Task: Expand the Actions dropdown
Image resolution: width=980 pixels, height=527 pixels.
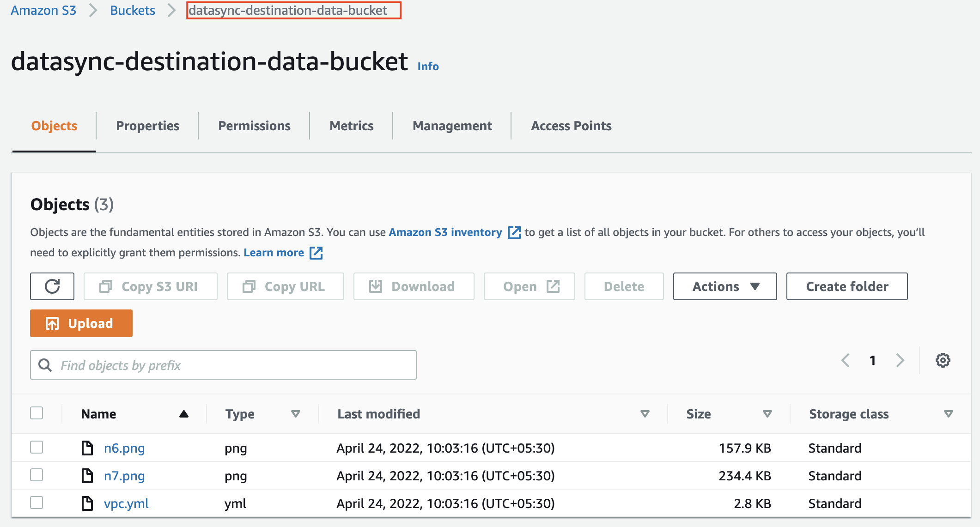Action: pyautogui.click(x=724, y=286)
